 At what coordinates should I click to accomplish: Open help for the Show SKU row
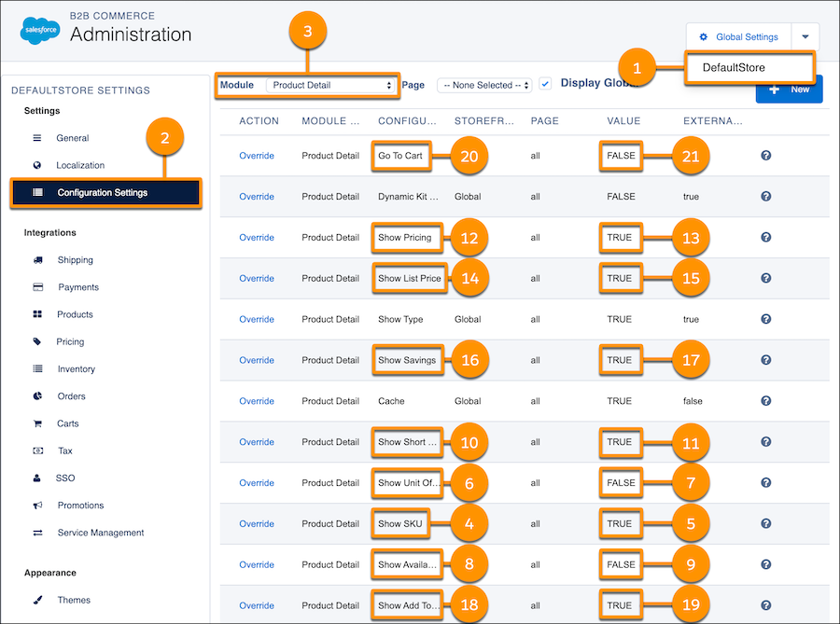765,523
